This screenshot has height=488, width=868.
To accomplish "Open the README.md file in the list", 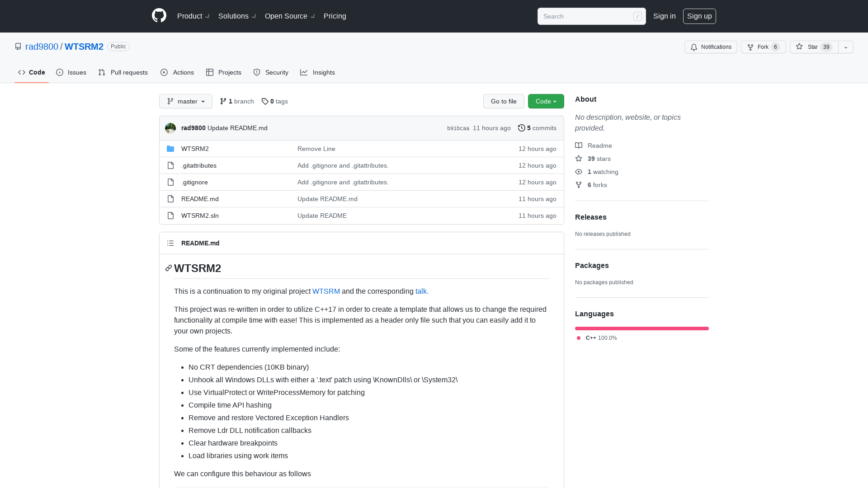I will pyautogui.click(x=200, y=199).
